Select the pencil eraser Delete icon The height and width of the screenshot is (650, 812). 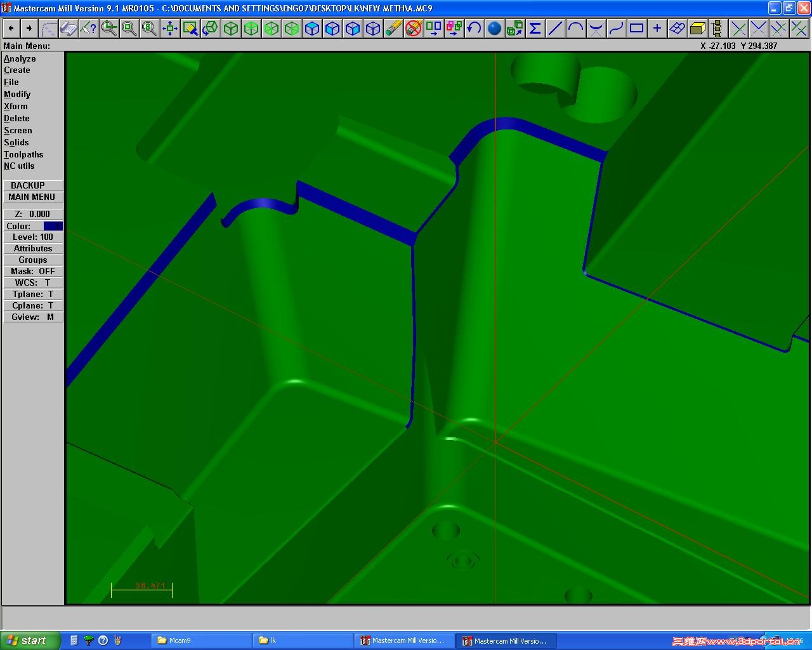pos(393,28)
